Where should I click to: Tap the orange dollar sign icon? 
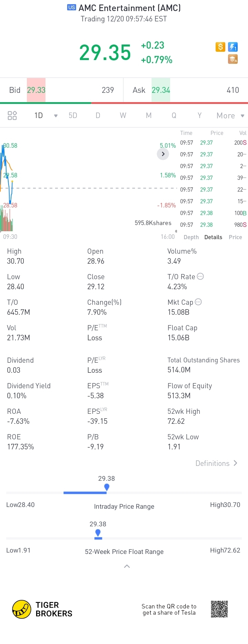(220, 47)
